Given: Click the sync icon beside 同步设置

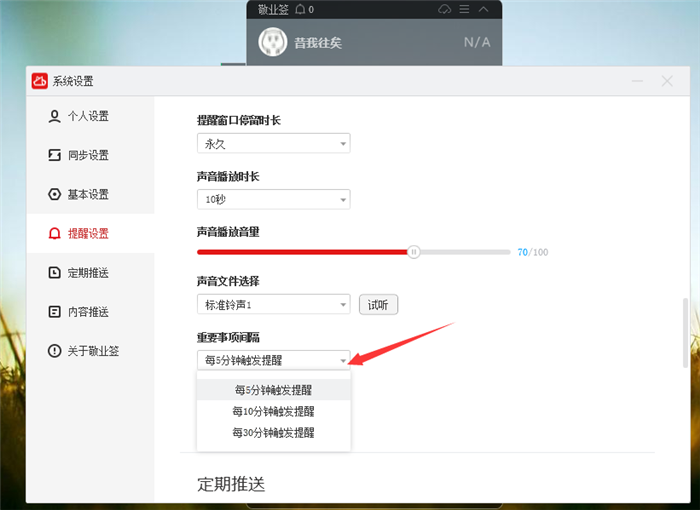Looking at the screenshot, I should click(54, 155).
